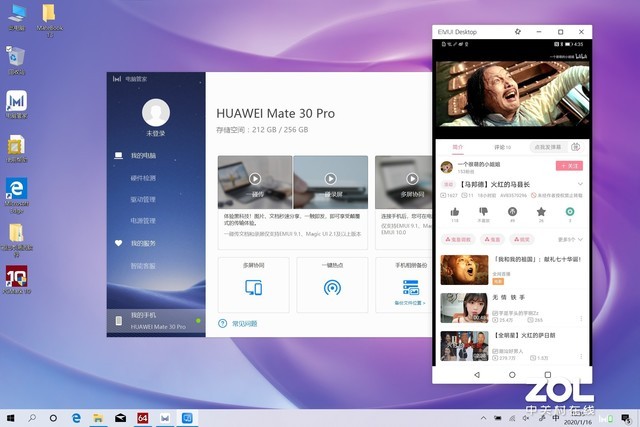This screenshot has width=640, height=427.
Task: Click the red 64 app on taskbar
Action: pos(142,418)
